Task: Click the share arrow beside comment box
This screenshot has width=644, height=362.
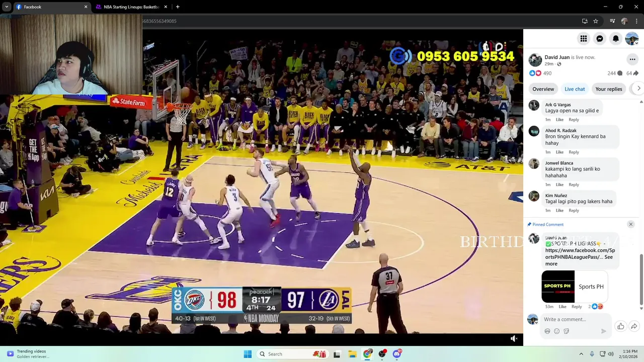Action: pyautogui.click(x=634, y=326)
